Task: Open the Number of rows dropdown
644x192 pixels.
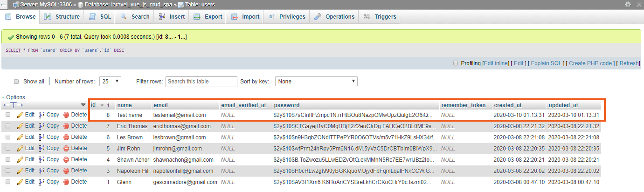Action: 111,81
